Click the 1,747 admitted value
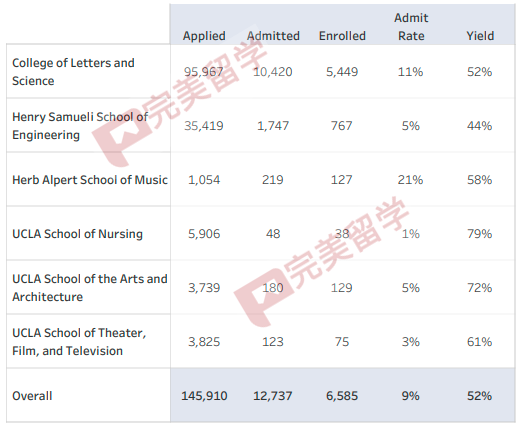The image size is (518, 428). click(273, 126)
